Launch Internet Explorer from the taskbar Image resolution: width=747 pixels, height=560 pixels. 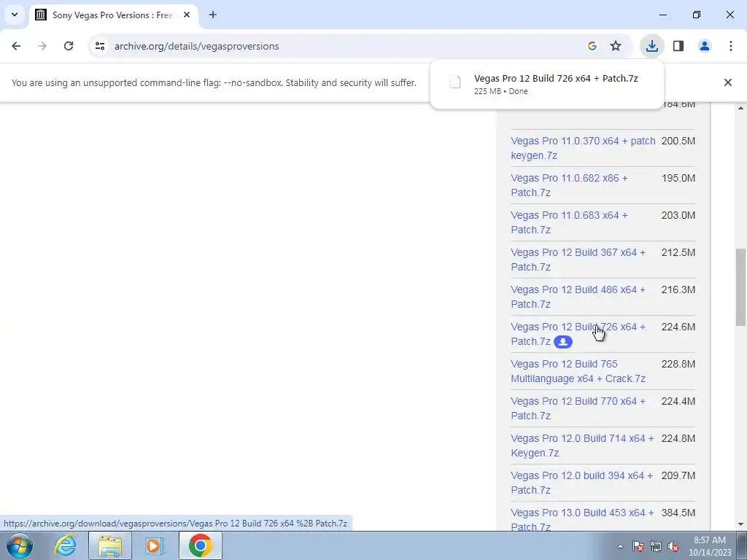coord(65,545)
